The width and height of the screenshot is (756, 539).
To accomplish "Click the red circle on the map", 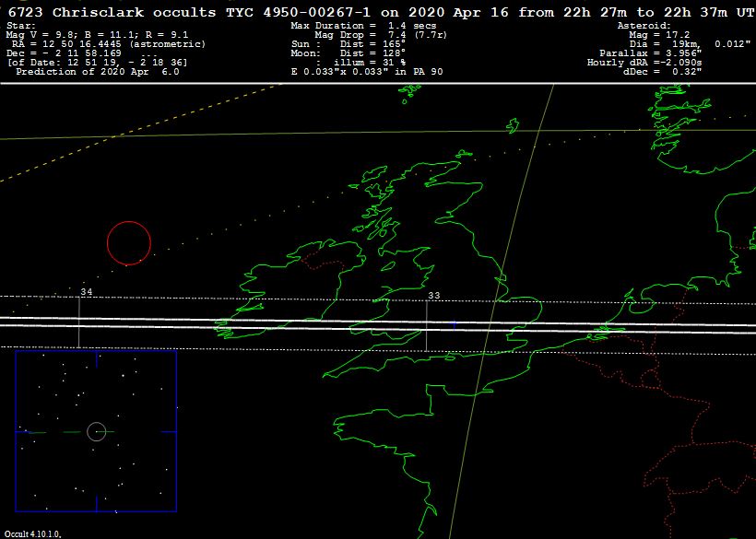I will tap(128, 243).
